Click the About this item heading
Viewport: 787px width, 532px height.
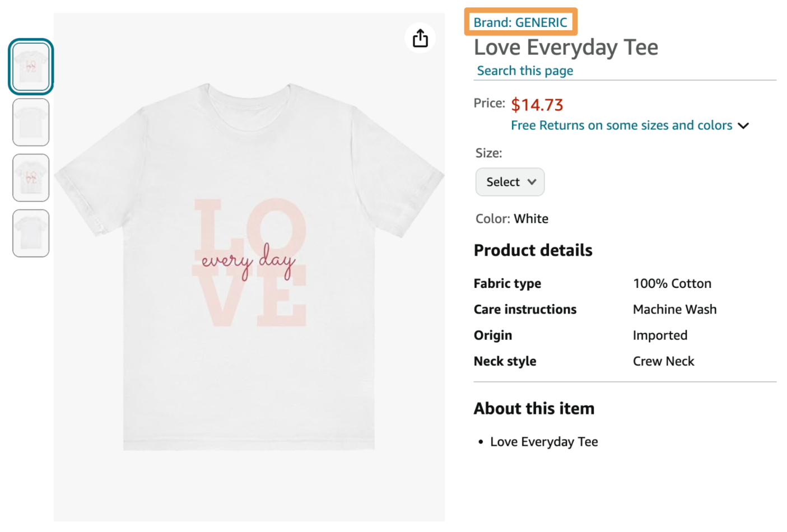pos(534,408)
